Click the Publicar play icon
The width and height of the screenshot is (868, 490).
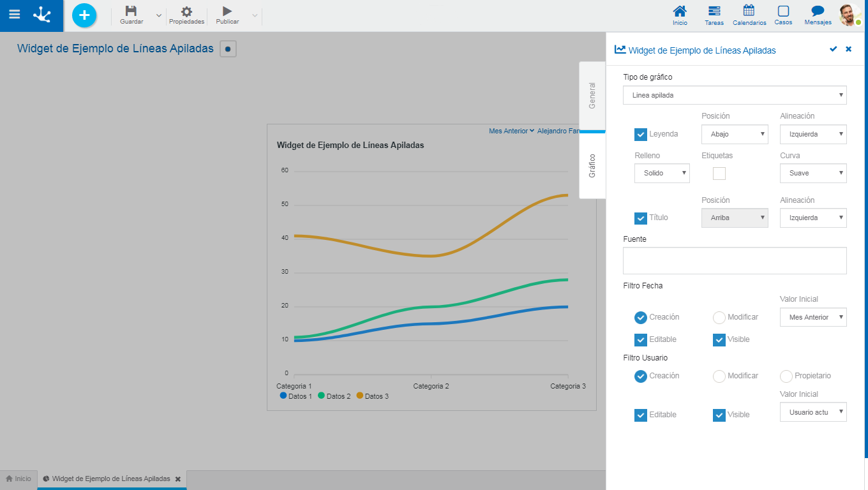click(227, 11)
